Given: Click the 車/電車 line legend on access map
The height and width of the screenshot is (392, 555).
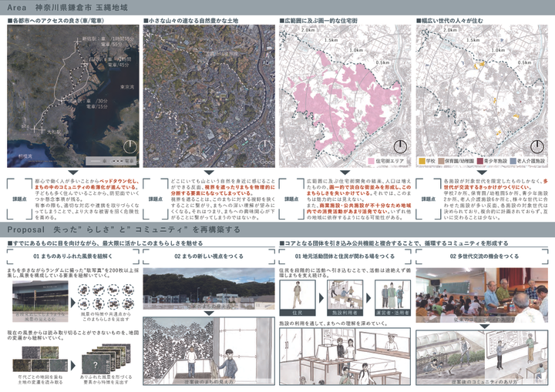Looking at the screenshot, I should (111, 161).
